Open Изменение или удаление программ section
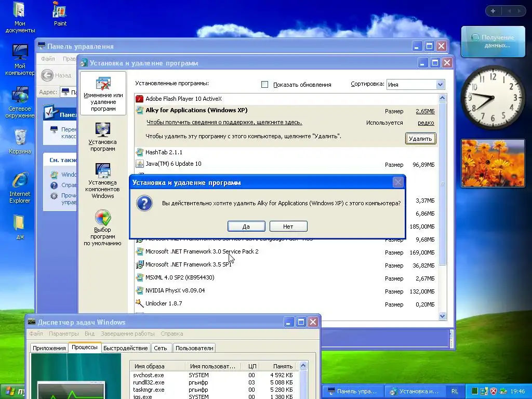 pyautogui.click(x=103, y=94)
